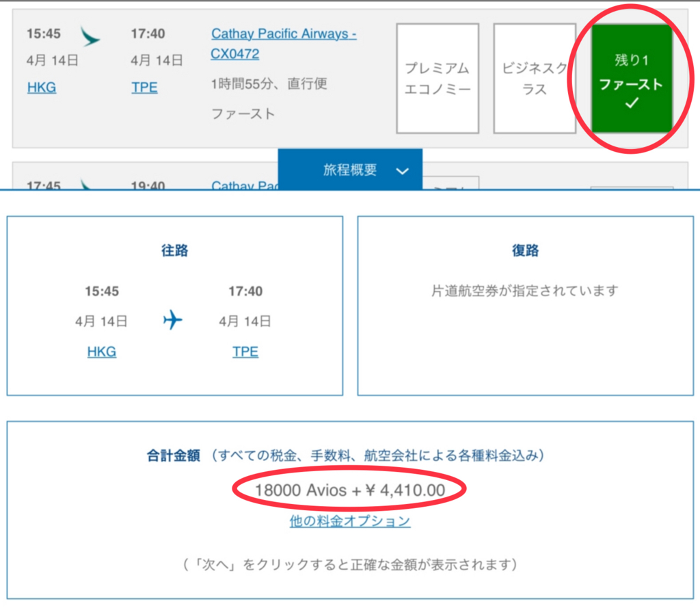This screenshot has width=700, height=608.
Task: Open the HKG link in the flight row
Action: (42, 87)
